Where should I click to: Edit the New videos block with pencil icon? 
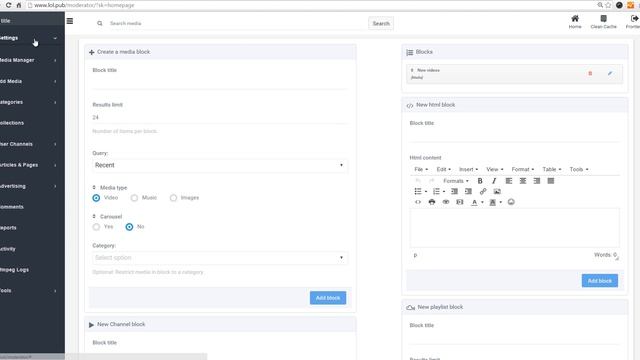(610, 73)
